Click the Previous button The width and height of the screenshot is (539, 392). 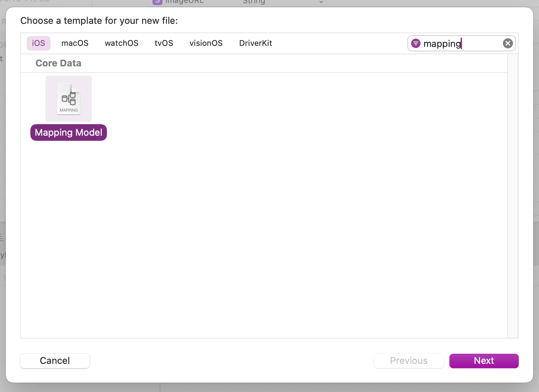click(x=409, y=361)
